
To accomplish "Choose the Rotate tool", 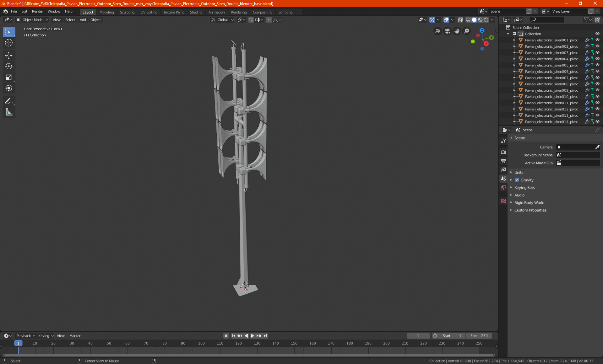I will [9, 66].
